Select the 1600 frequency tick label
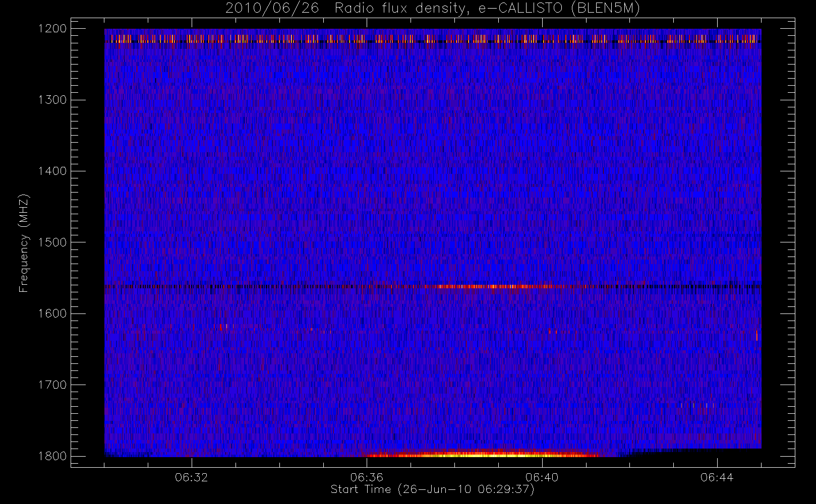Viewport: 816px width, 504px height. click(52, 313)
